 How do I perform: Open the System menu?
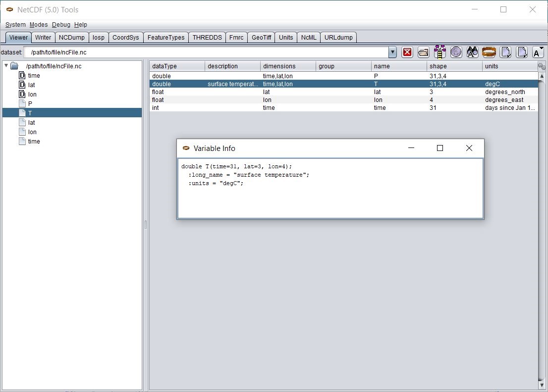tap(15, 25)
